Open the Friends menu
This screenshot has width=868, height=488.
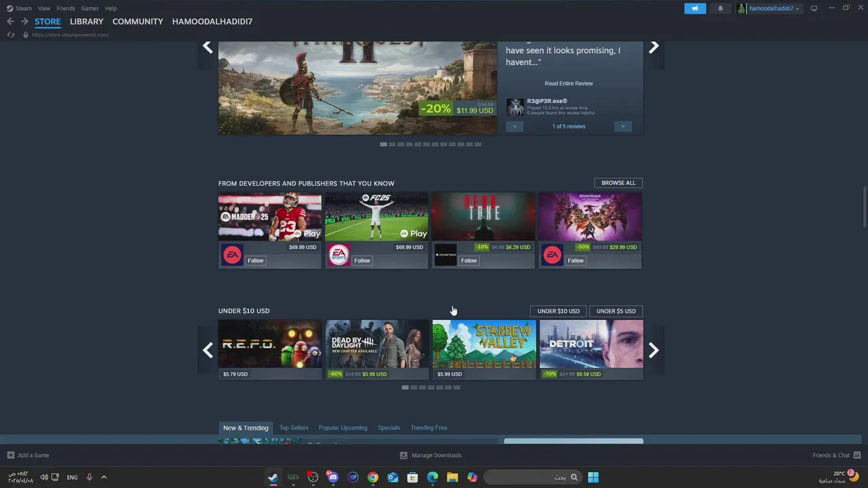pos(66,8)
